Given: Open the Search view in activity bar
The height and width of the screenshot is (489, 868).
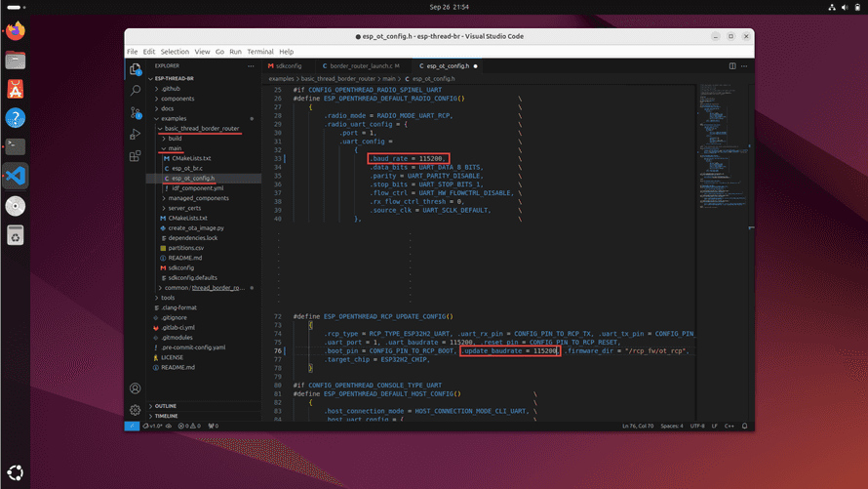Looking at the screenshot, I should click(136, 90).
